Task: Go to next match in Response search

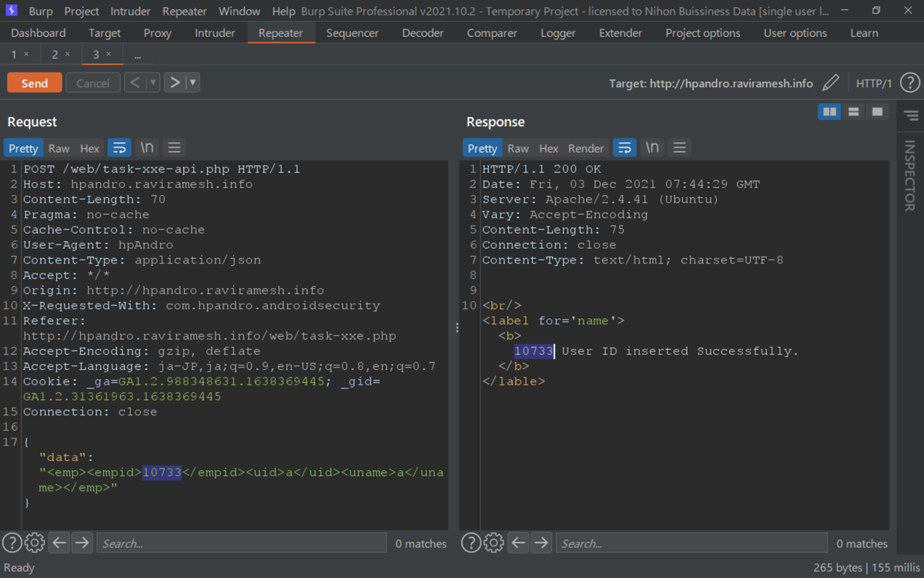Action: click(x=541, y=543)
